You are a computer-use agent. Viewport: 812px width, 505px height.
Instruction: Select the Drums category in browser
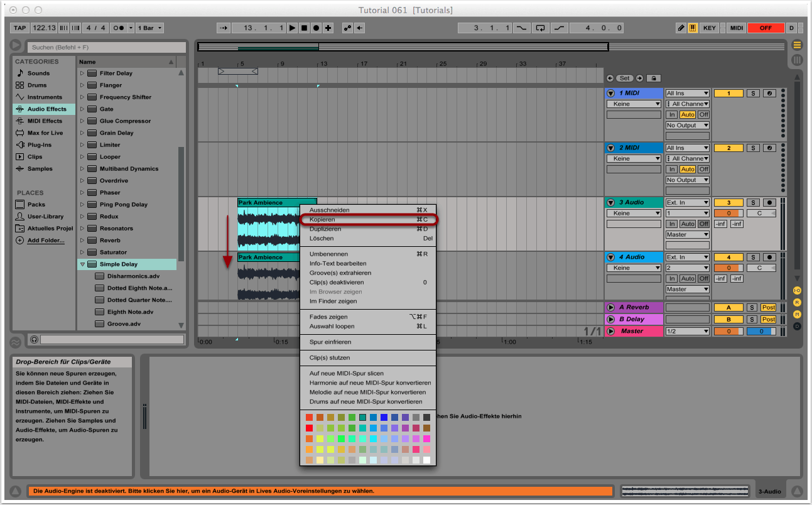point(37,85)
